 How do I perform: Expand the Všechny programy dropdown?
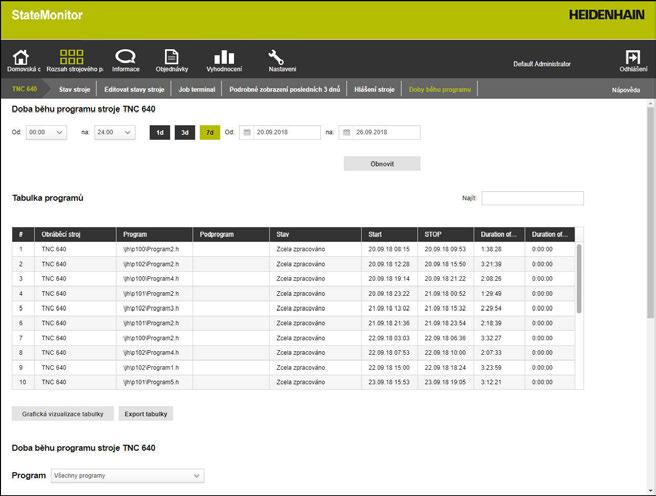point(128,476)
